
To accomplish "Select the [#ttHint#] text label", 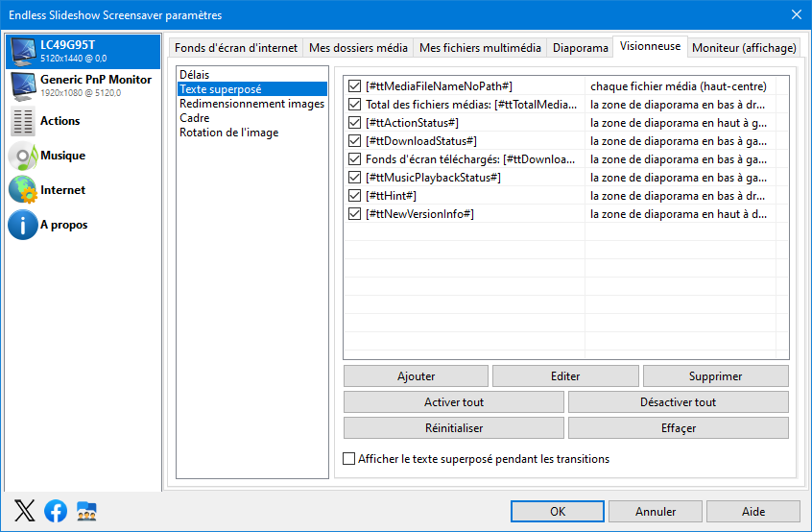I will [x=391, y=196].
